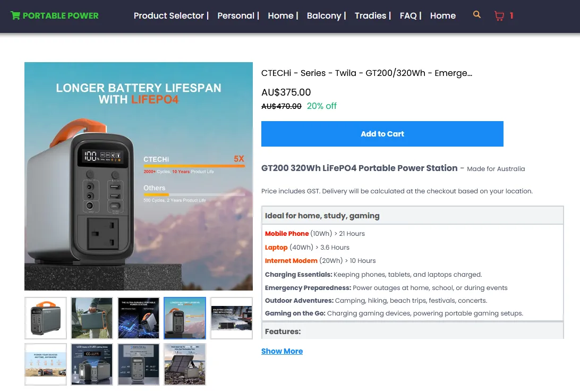Click the large Longer Battery Lifespan product image
580x392 pixels.
tap(138, 176)
